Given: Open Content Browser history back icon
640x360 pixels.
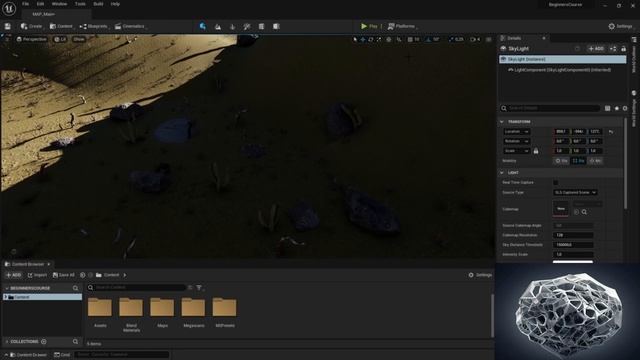Looking at the screenshot, I should pos(83,275).
